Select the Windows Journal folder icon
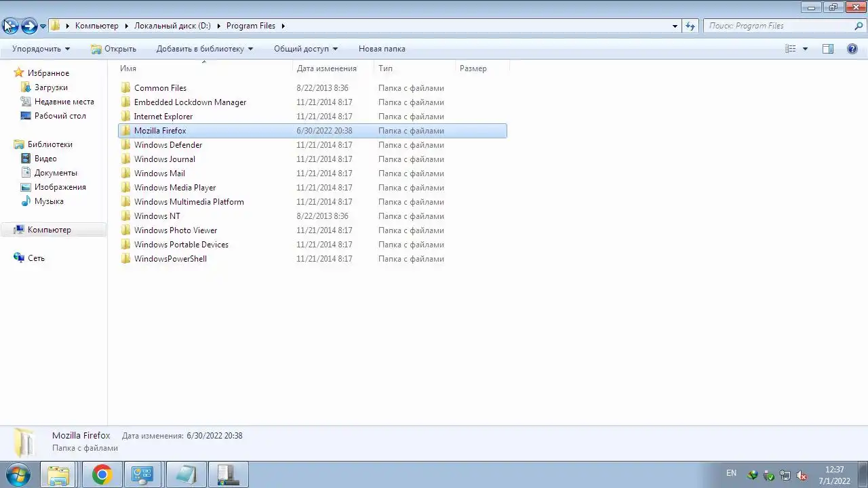 [125, 159]
